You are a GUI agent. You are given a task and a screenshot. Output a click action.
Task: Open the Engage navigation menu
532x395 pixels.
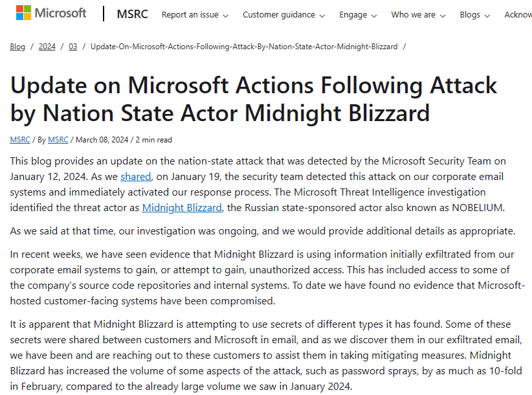pos(357,15)
